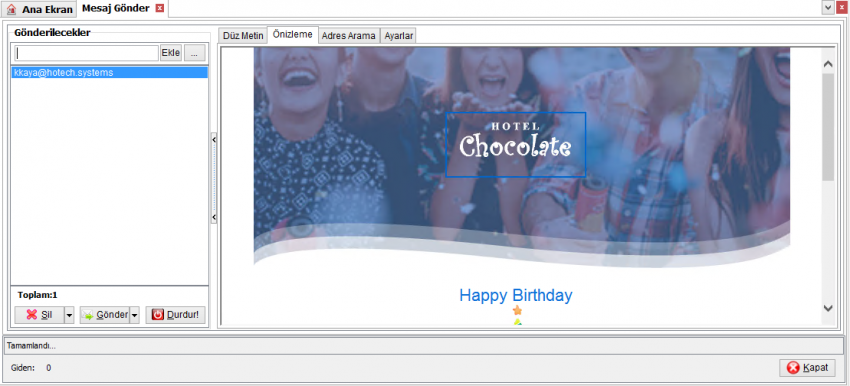Image resolution: width=850 pixels, height=386 pixels.
Task: Click the preview scrollbar down arrow
Action: coord(828,307)
